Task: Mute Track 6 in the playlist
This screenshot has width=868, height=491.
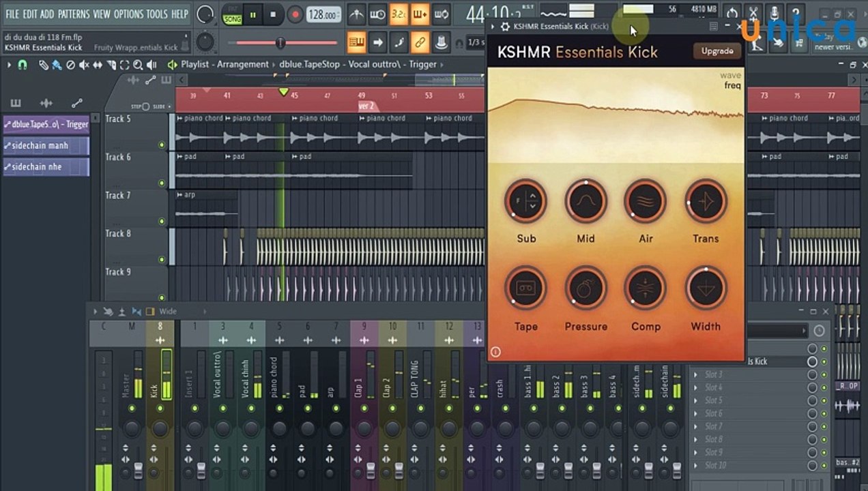Action: [162, 183]
